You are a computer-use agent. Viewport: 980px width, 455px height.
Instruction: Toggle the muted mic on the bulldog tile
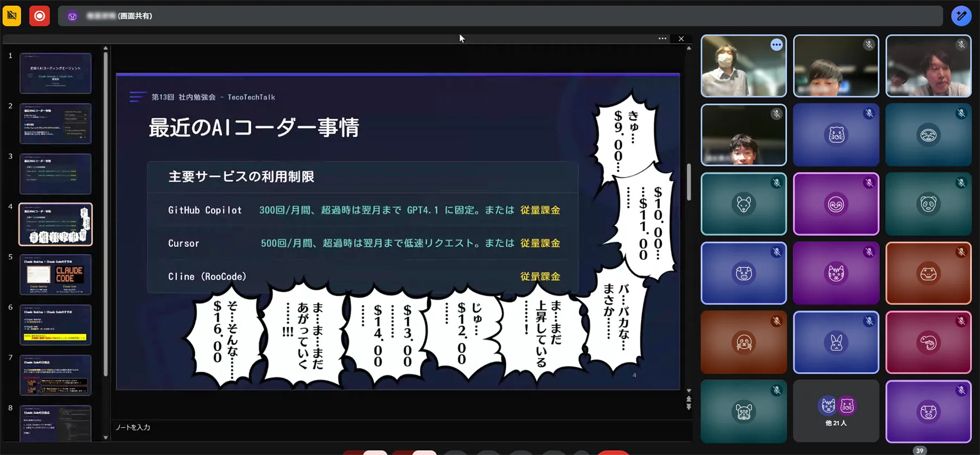coord(777,390)
